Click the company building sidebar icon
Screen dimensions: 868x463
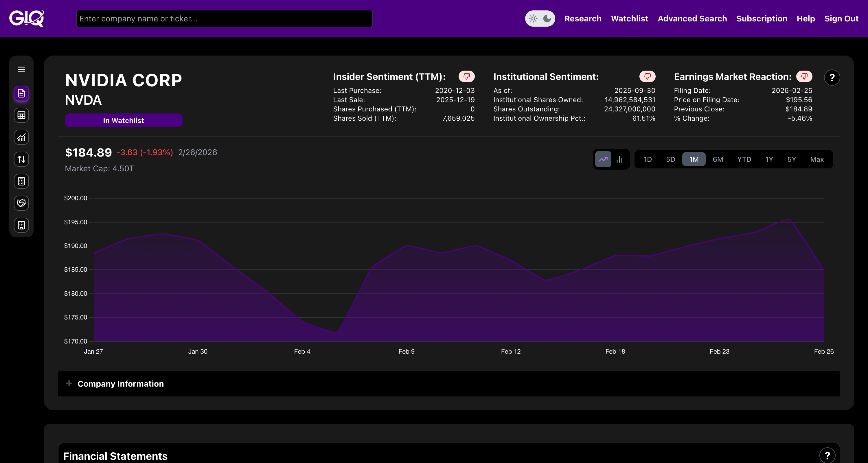(21, 225)
